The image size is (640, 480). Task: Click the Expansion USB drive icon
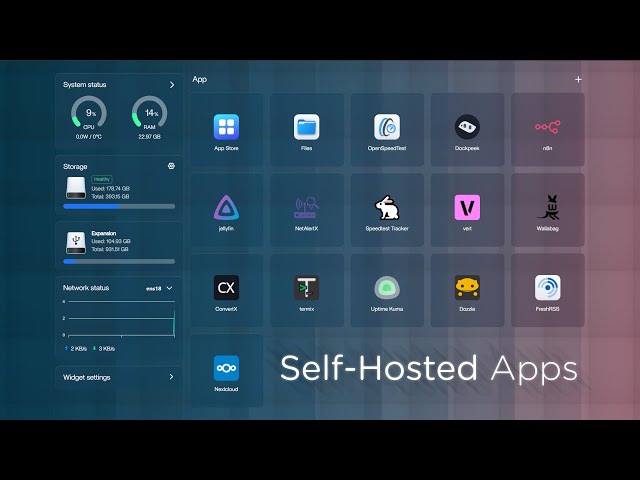point(76,242)
